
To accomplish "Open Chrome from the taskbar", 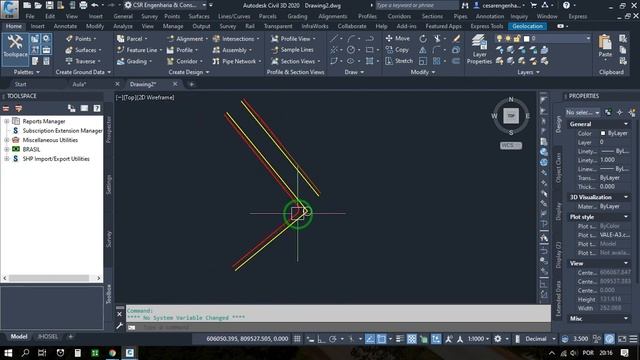I will [112, 353].
